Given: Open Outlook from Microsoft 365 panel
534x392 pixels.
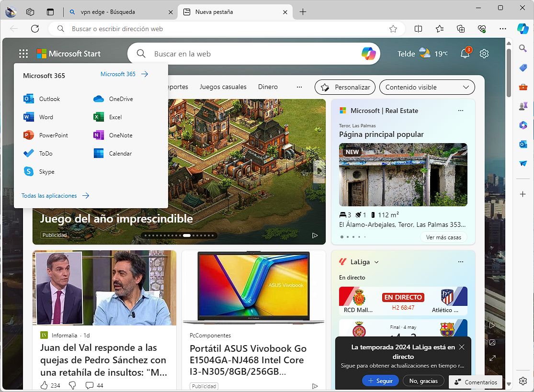Looking at the screenshot, I should coord(42,99).
